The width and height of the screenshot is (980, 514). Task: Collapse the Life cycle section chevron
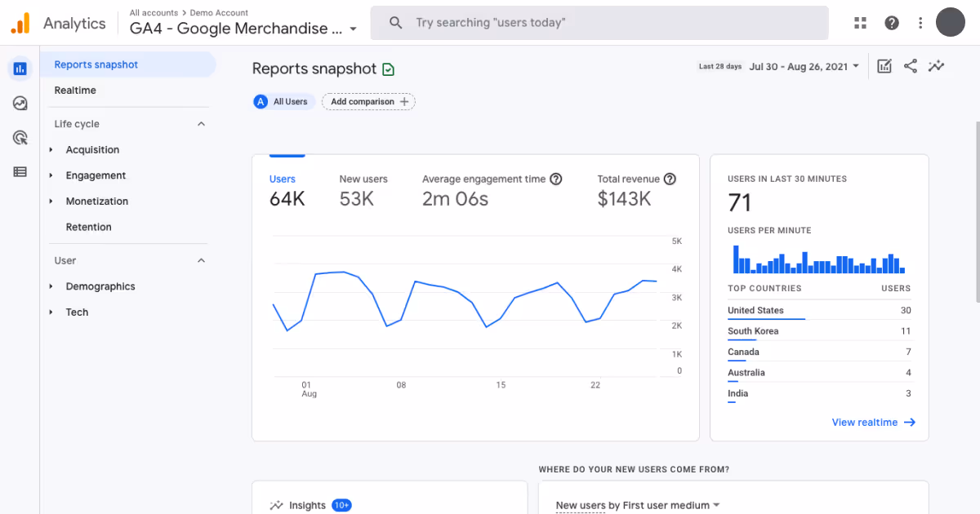pyautogui.click(x=202, y=124)
